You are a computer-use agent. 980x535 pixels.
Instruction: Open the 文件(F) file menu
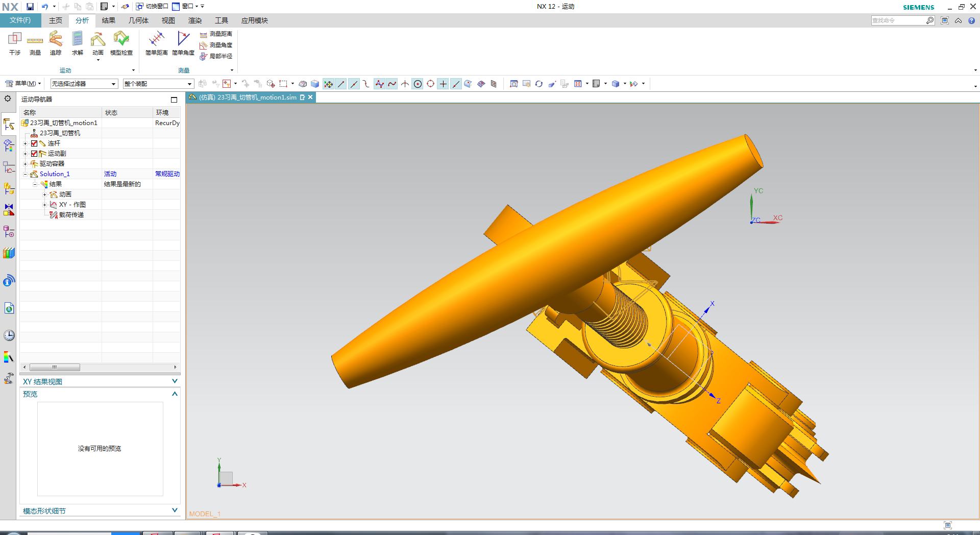[20, 20]
